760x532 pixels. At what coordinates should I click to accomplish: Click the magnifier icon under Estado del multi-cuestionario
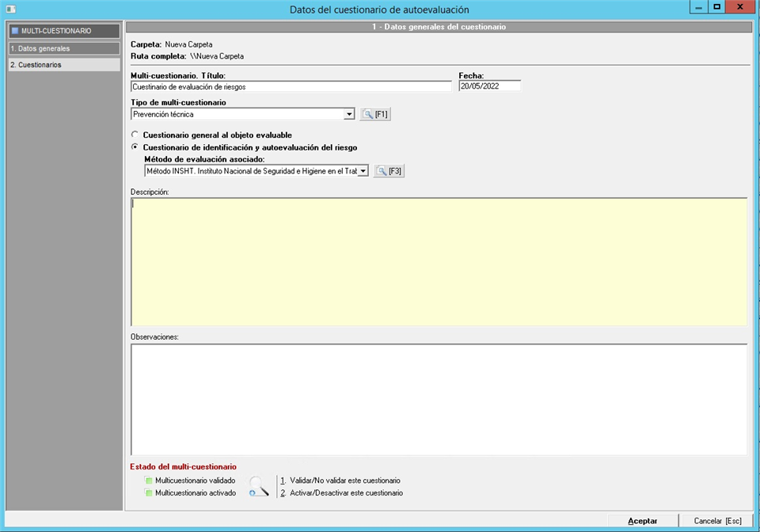pyautogui.click(x=258, y=486)
